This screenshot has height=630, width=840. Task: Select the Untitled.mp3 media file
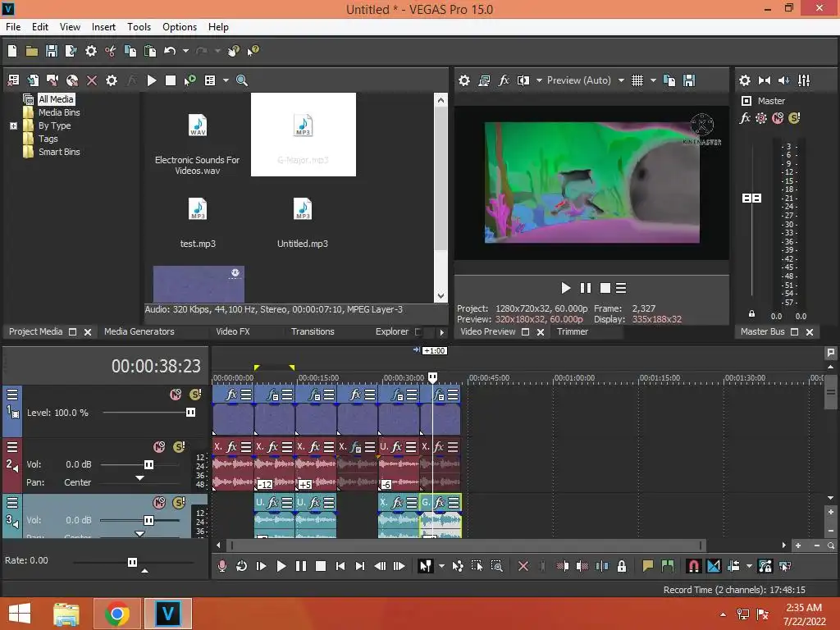(303, 222)
